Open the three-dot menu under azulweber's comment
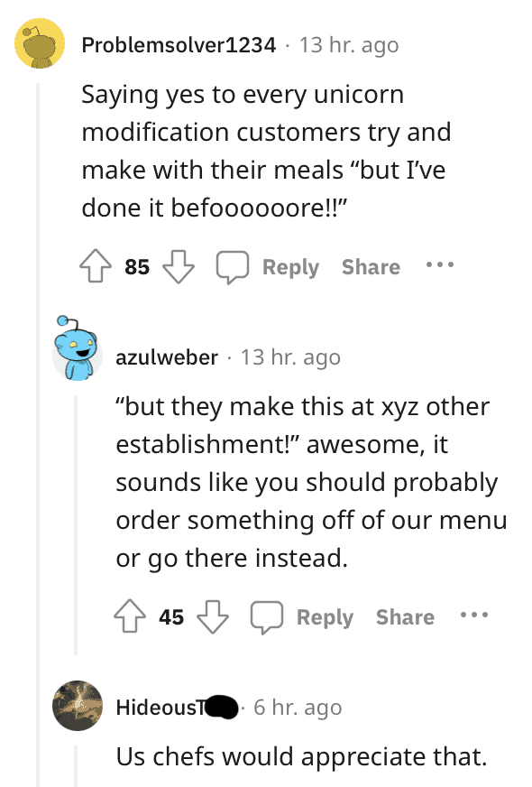The height and width of the screenshot is (787, 532). [x=472, y=616]
